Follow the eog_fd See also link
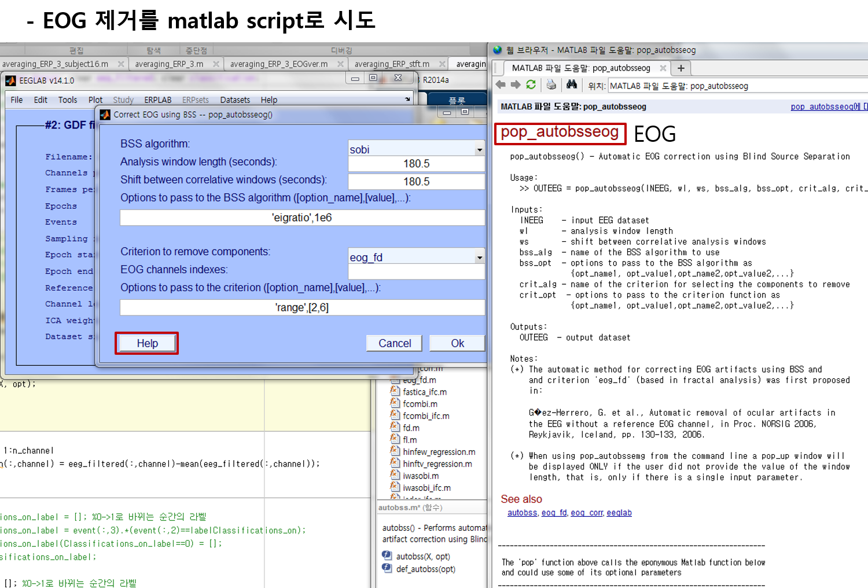The height and width of the screenshot is (588, 868). [554, 513]
